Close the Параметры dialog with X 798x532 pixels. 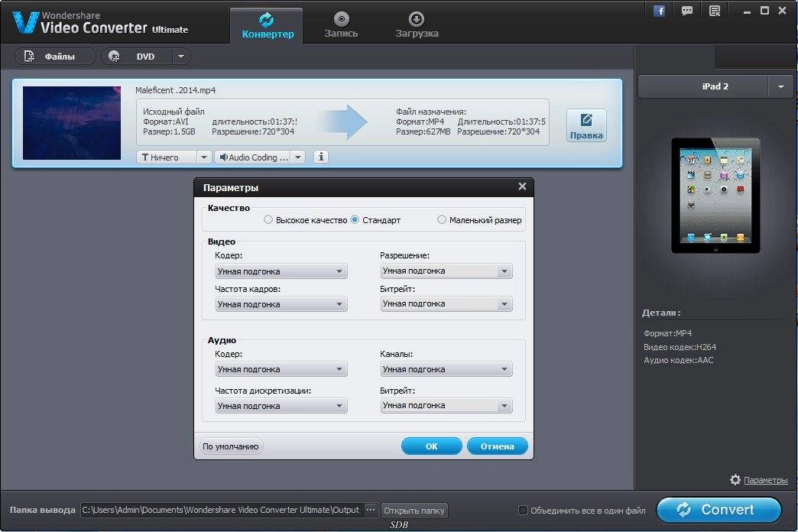click(522, 187)
